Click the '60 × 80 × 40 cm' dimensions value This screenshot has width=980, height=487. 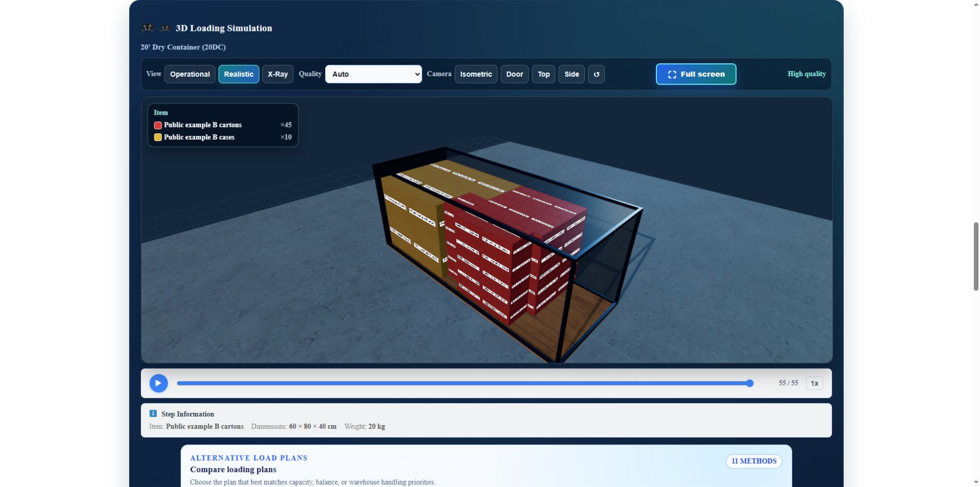(313, 426)
